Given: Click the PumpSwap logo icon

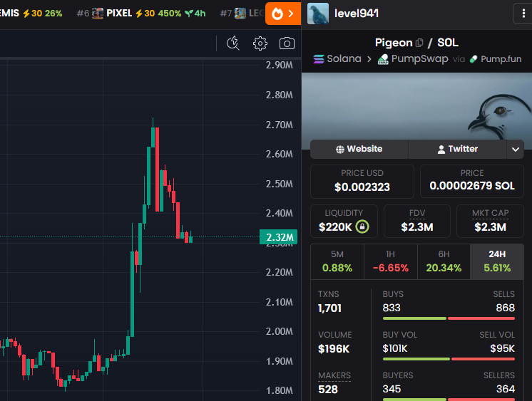Looking at the screenshot, I should pos(383,59).
